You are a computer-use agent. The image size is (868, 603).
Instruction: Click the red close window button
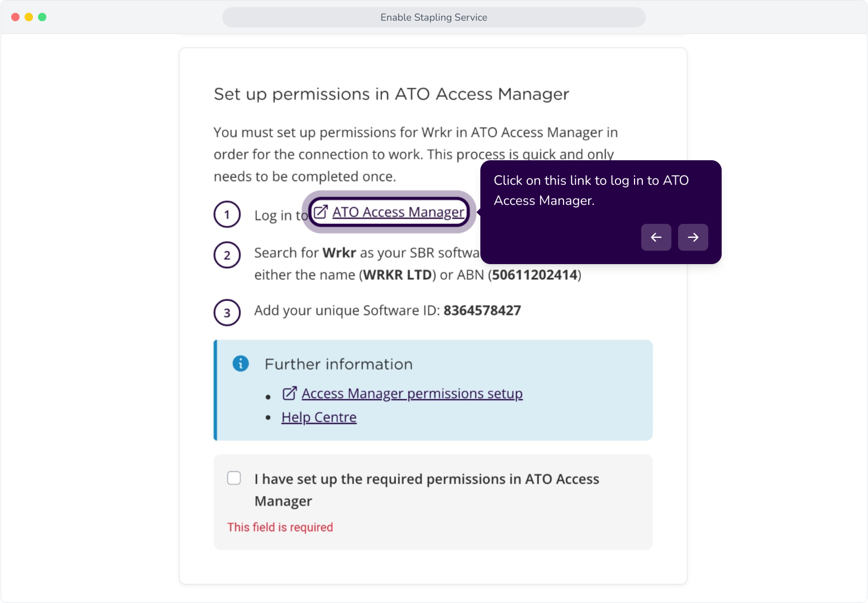pyautogui.click(x=16, y=17)
